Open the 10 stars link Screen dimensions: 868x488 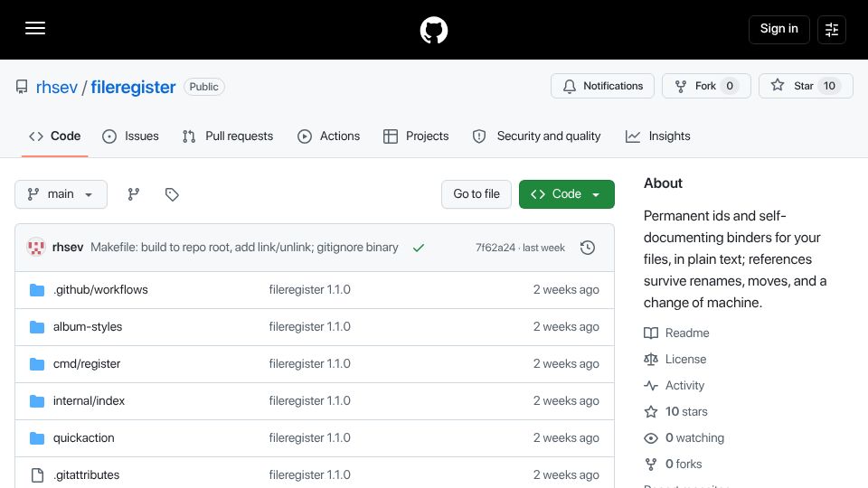tap(676, 412)
